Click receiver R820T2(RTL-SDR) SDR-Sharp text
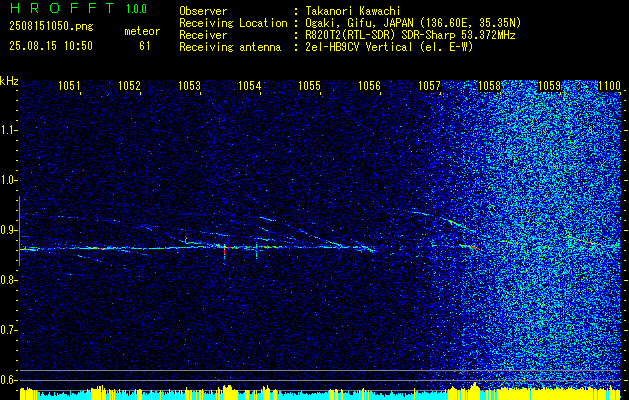This screenshot has height=400, width=629. tap(410, 35)
